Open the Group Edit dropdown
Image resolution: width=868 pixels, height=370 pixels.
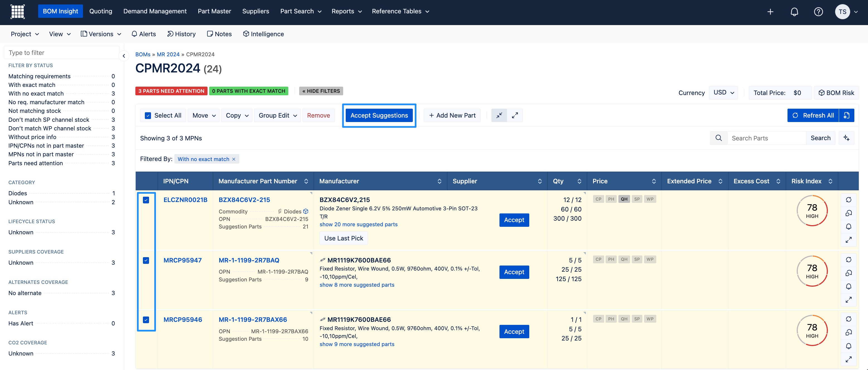(277, 116)
